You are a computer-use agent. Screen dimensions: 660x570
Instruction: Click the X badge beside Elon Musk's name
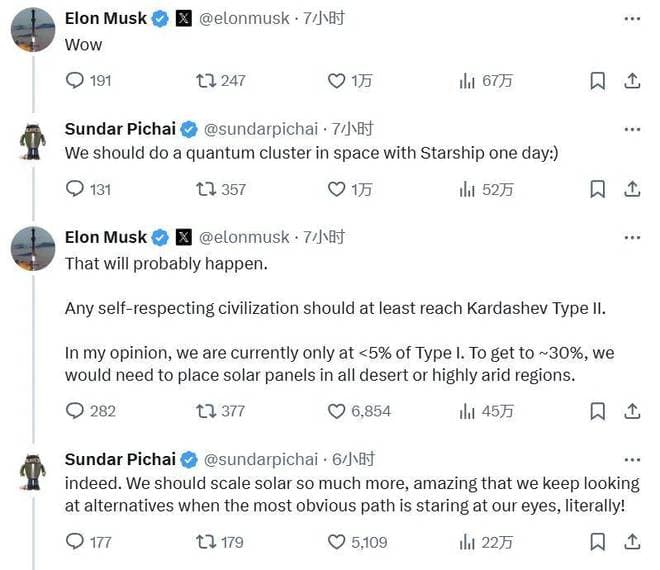(x=184, y=18)
